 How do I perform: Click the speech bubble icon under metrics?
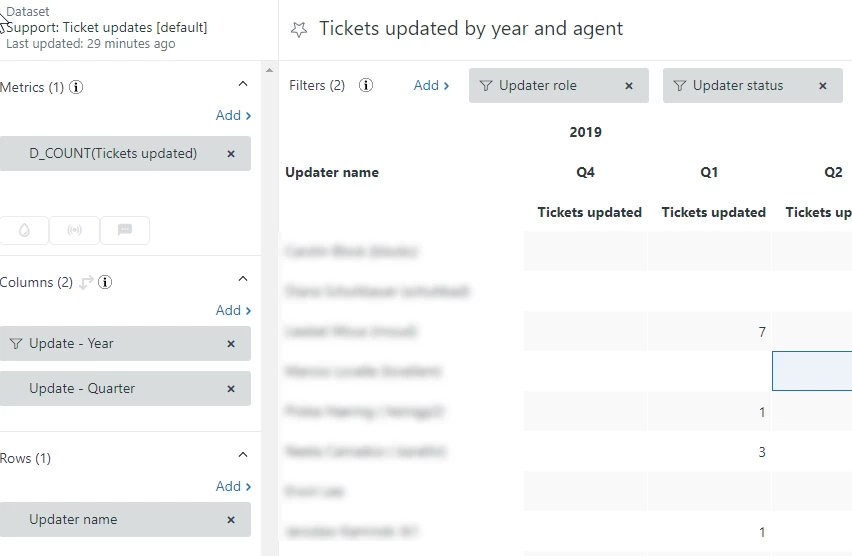[125, 230]
